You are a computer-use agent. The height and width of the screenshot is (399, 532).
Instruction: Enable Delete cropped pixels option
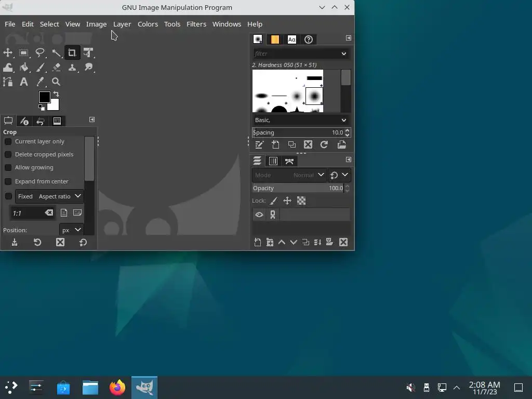pyautogui.click(x=8, y=154)
